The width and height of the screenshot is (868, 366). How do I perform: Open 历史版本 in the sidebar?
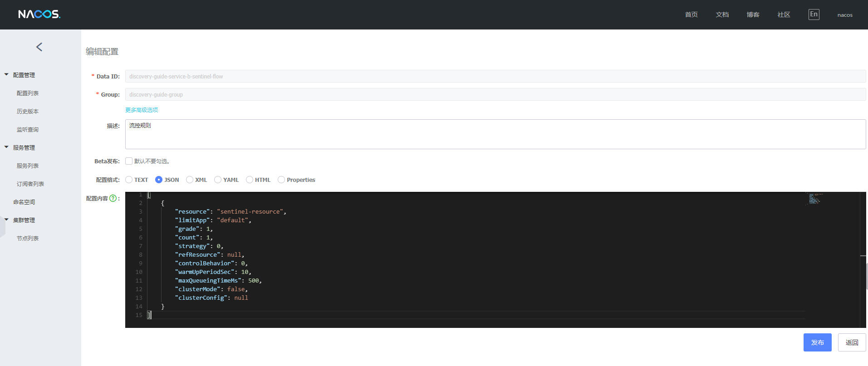[28, 111]
